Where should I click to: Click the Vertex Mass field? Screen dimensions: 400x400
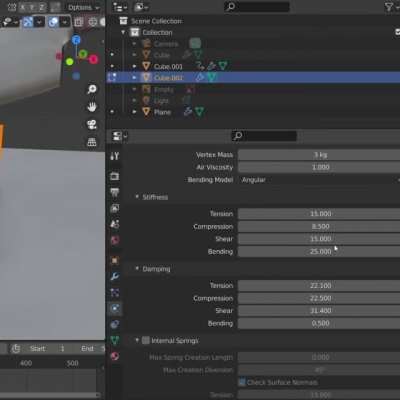tap(319, 155)
